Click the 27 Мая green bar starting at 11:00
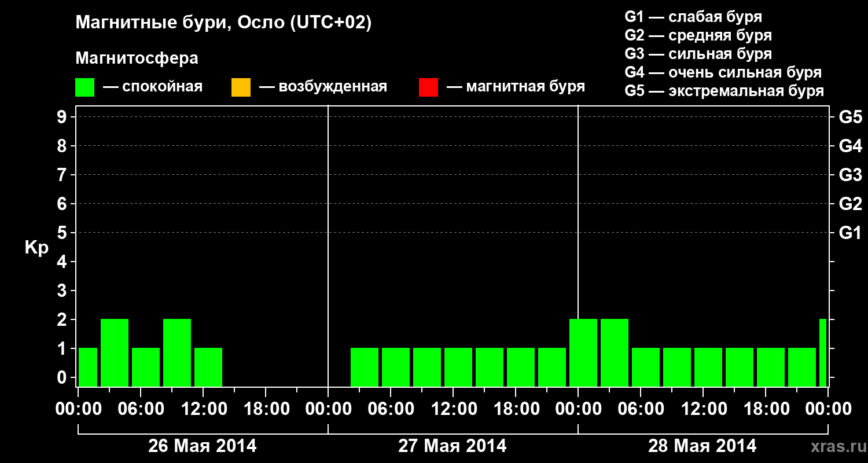 [x=458, y=367]
